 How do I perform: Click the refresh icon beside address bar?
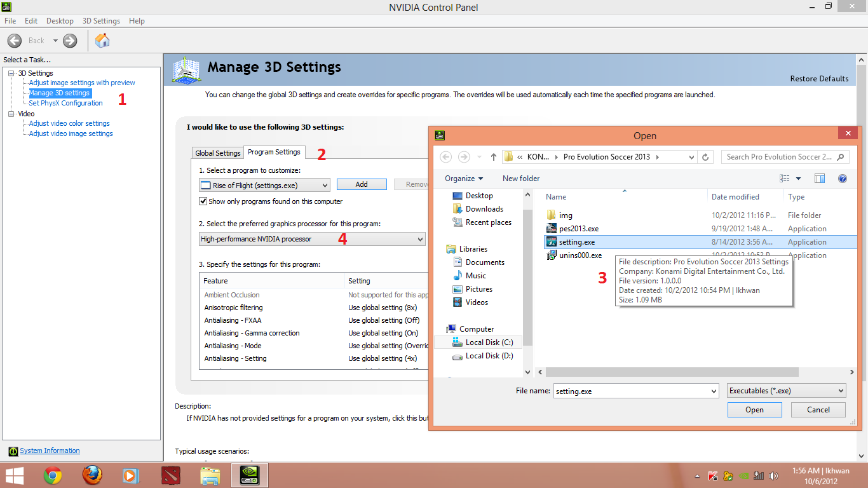[x=705, y=157]
